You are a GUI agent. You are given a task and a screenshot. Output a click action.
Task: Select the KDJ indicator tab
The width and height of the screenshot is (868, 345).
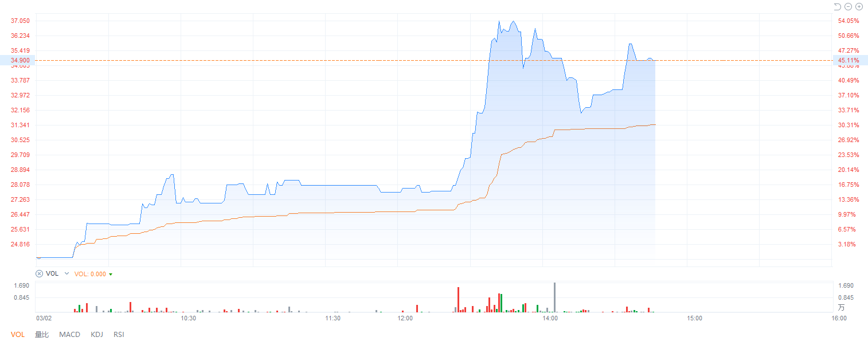97,335
